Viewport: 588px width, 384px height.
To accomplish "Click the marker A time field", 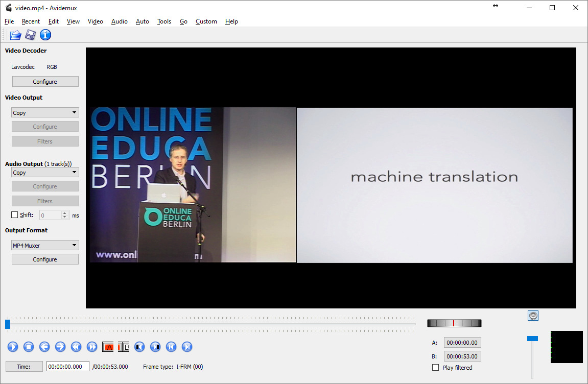I will (462, 342).
